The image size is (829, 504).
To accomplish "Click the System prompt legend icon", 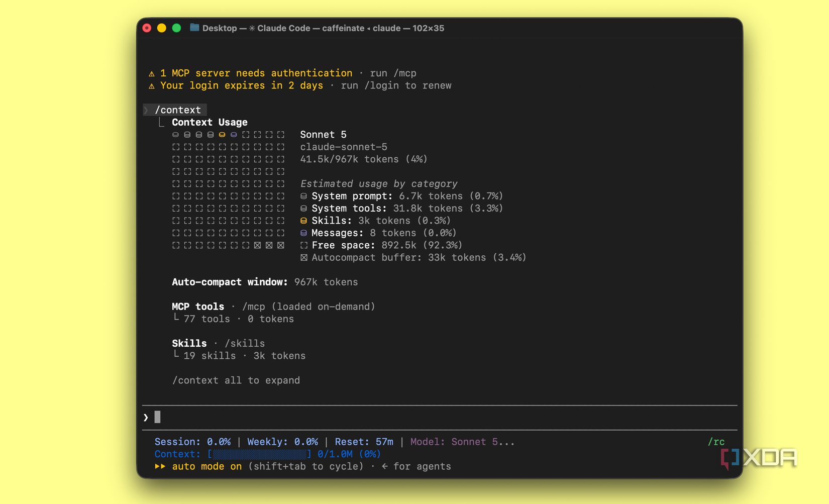I will click(303, 196).
